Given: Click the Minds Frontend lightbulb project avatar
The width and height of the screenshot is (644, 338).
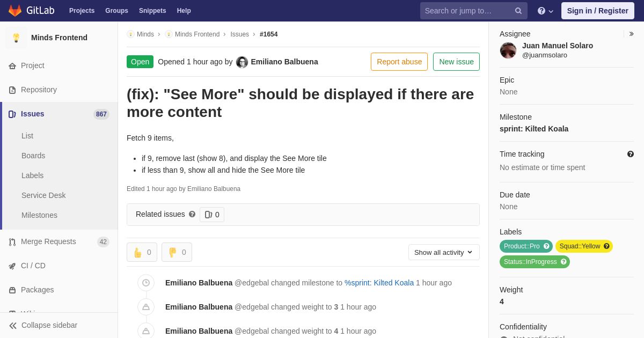Looking at the screenshot, I should point(16,38).
